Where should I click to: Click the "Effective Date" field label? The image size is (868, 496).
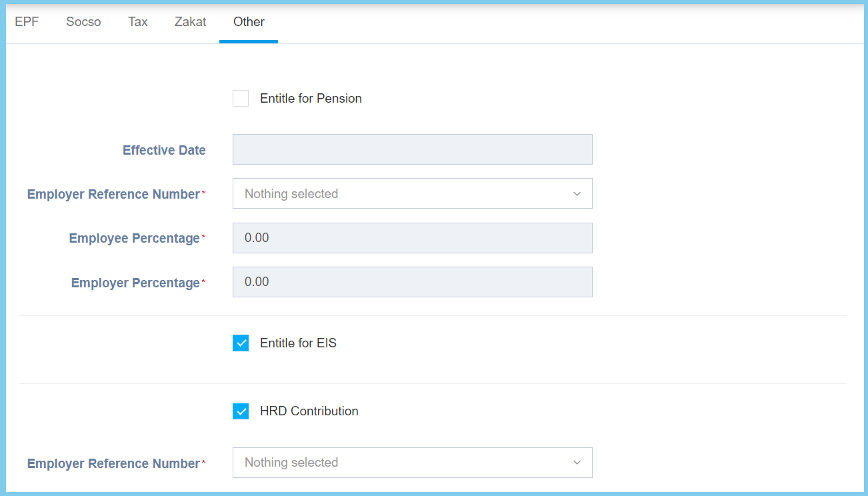164,151
